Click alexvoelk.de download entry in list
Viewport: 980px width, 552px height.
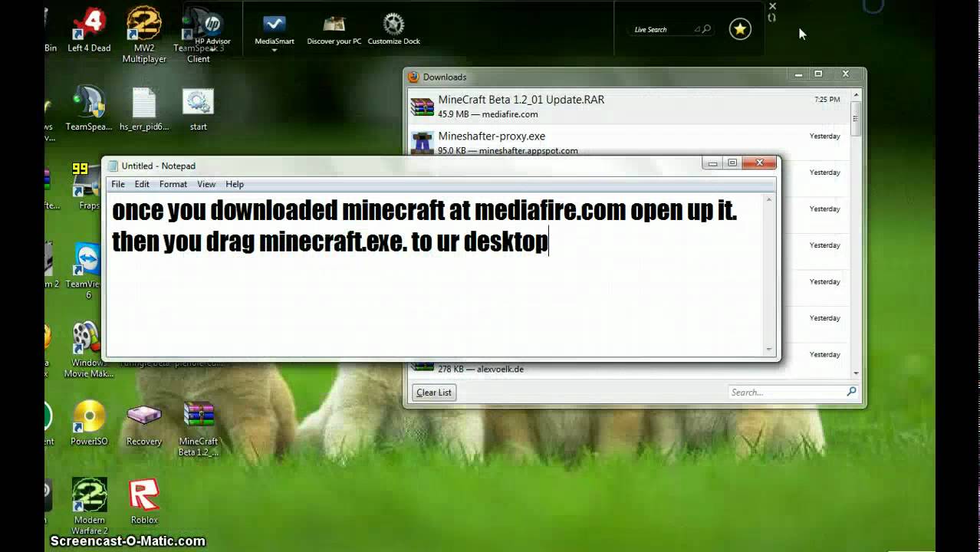[x=630, y=369]
